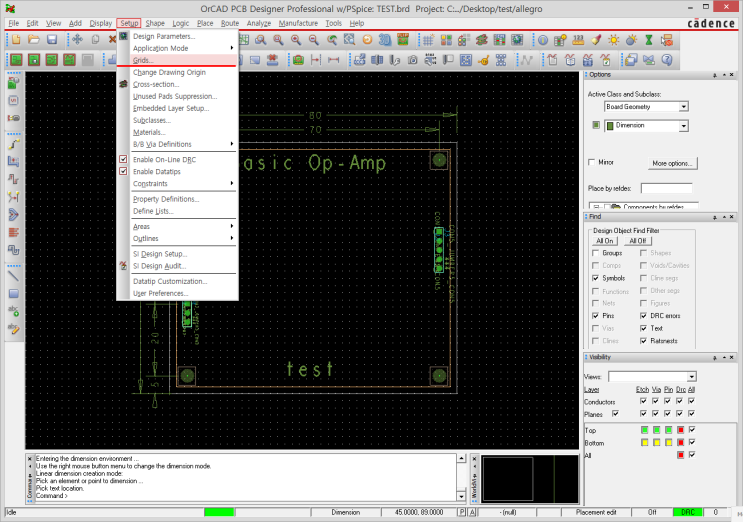Image resolution: width=743 pixels, height=522 pixels.
Task: Click the All Off find filter button
Action: coord(637,241)
